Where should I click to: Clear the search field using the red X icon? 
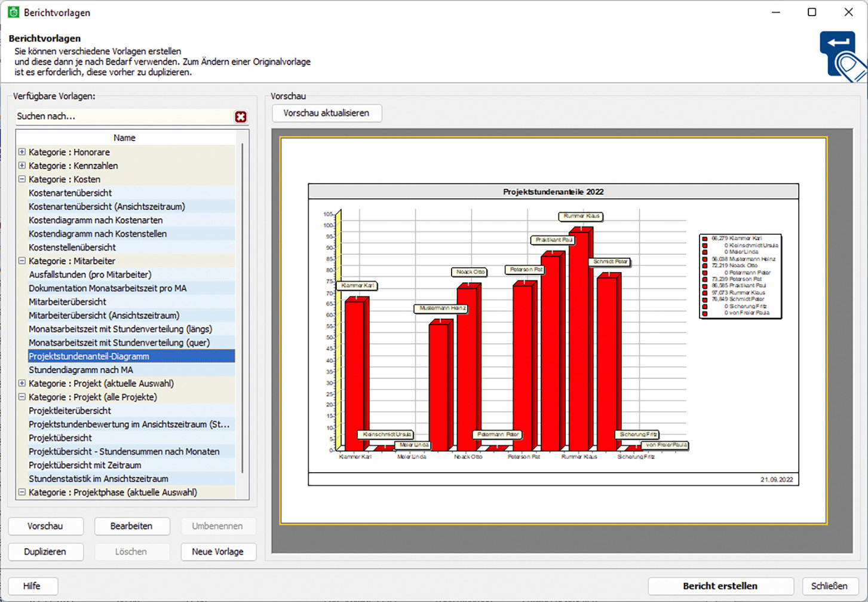(241, 117)
